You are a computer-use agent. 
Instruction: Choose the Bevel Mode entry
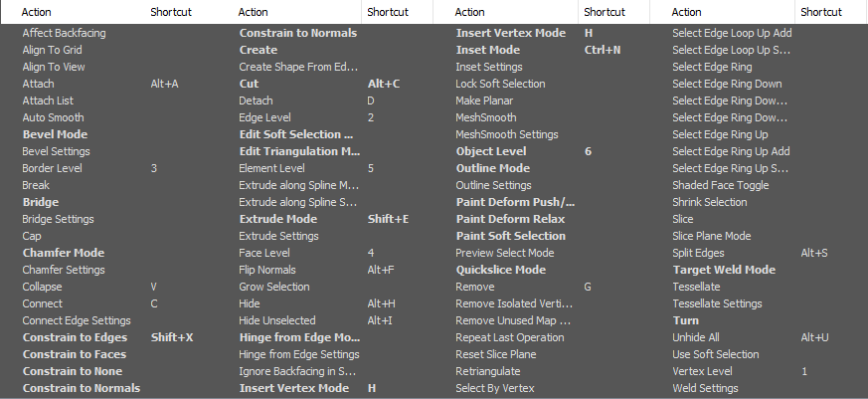click(55, 134)
